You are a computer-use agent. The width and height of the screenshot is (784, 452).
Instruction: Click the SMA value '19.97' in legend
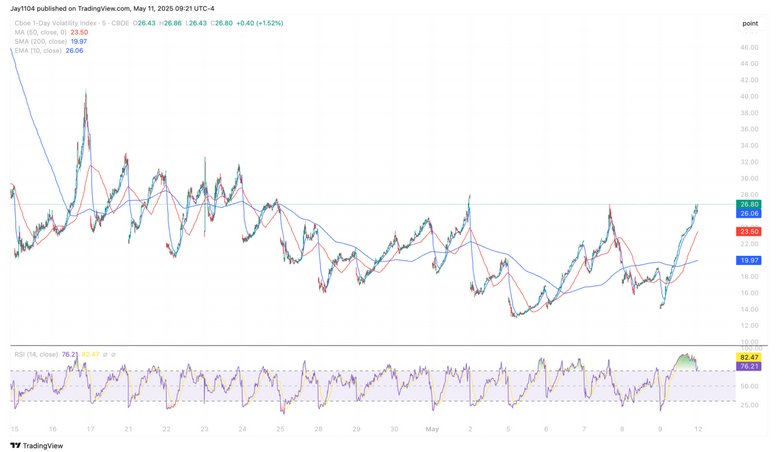click(x=78, y=42)
